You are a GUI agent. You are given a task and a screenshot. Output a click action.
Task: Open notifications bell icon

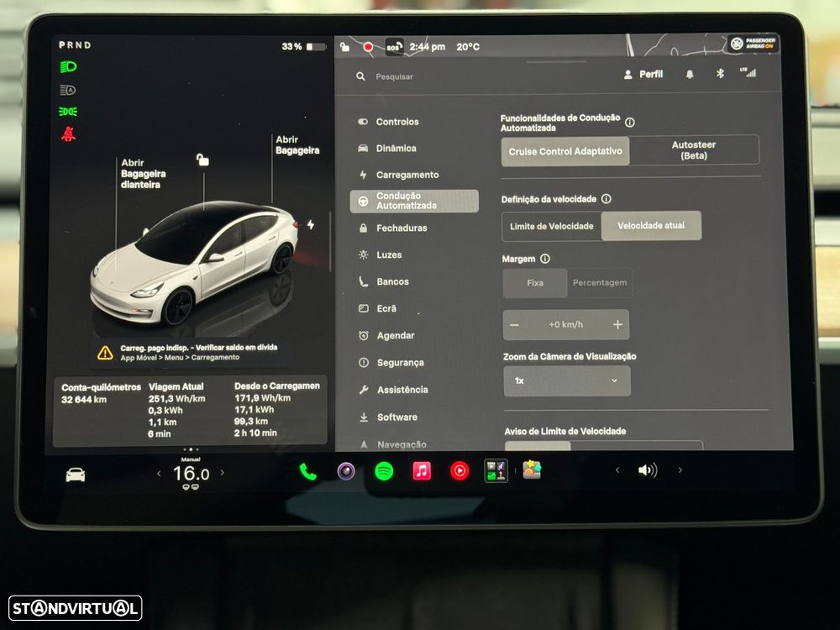[690, 75]
